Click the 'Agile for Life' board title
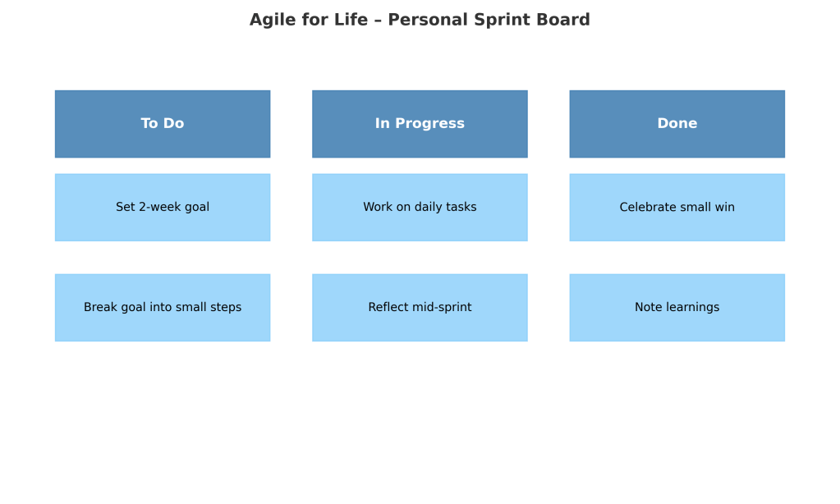The height and width of the screenshot is (504, 840). coord(309,21)
